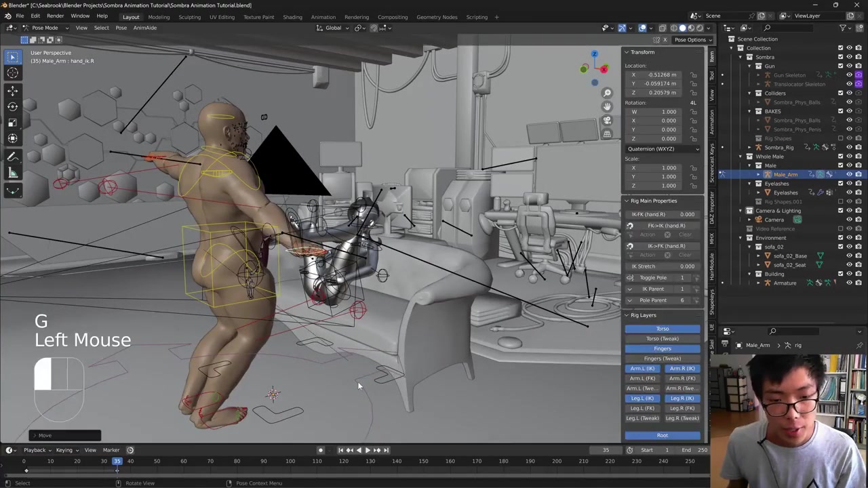Image resolution: width=868 pixels, height=488 pixels.
Task: Click the Arm.L (IK) layer button
Action: (x=642, y=369)
